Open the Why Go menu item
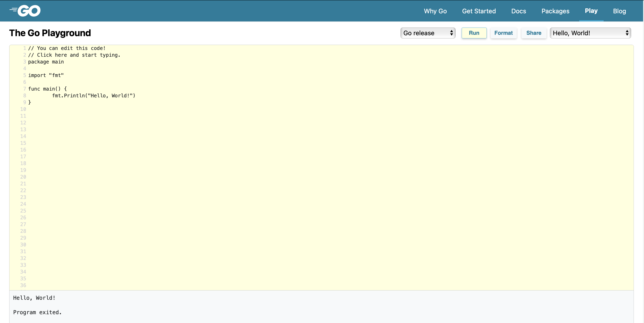Viewport: 644px width, 323px height. point(435,11)
